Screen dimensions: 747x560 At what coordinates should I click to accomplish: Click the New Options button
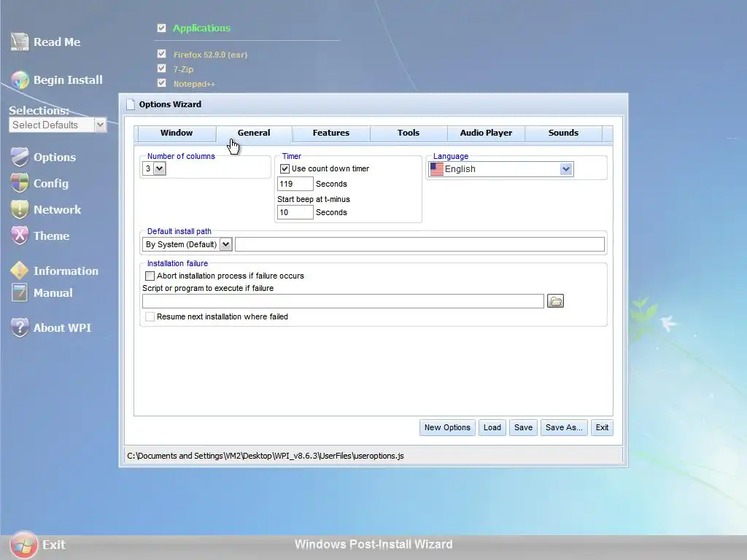pyautogui.click(x=447, y=427)
